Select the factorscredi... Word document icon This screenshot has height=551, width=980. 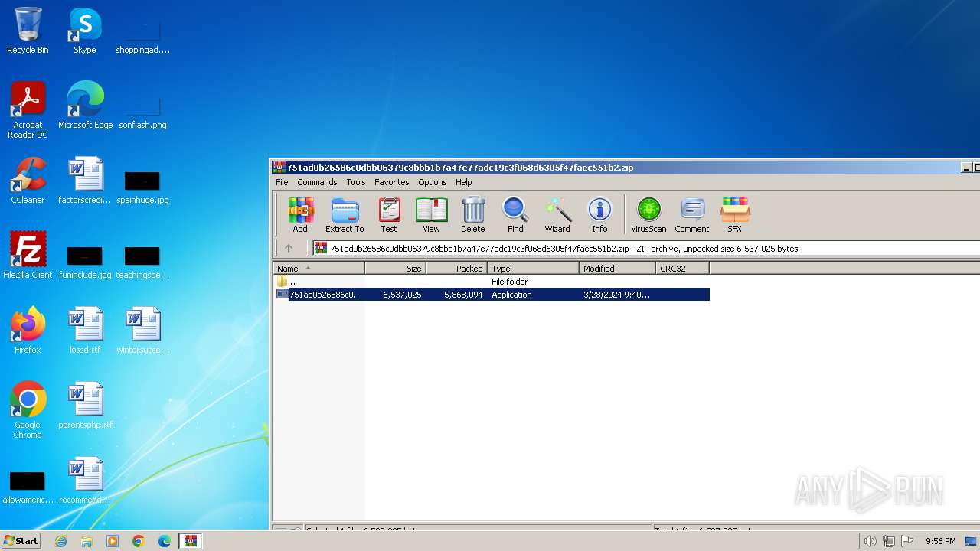(85, 181)
